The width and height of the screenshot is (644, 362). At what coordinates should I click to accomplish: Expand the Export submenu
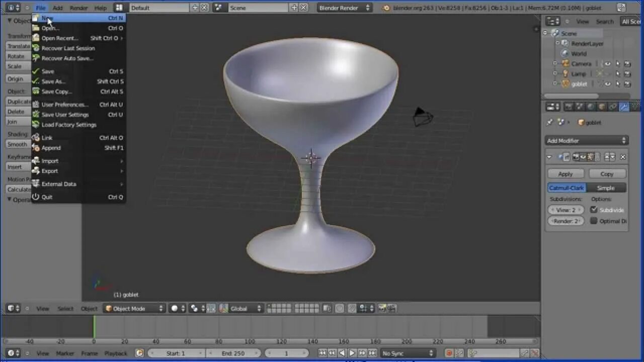coord(78,171)
